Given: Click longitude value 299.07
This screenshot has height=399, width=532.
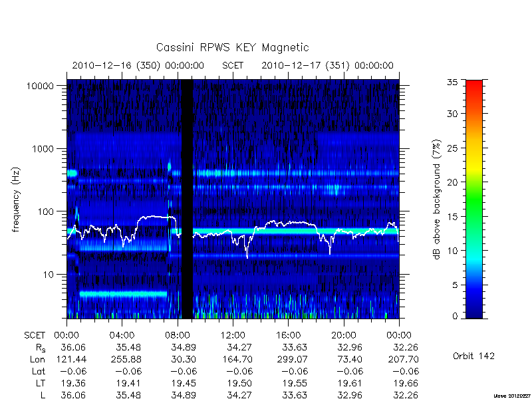Looking at the screenshot, I should click(293, 359).
